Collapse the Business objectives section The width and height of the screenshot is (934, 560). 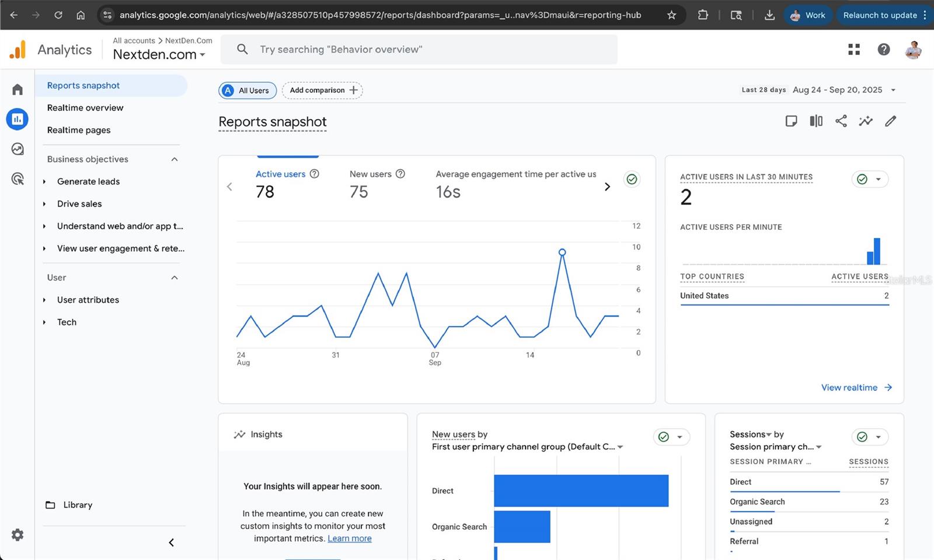(x=174, y=159)
